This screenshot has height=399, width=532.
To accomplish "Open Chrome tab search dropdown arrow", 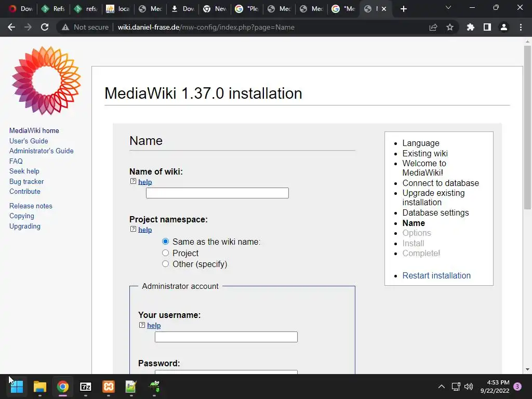I will coord(448,8).
